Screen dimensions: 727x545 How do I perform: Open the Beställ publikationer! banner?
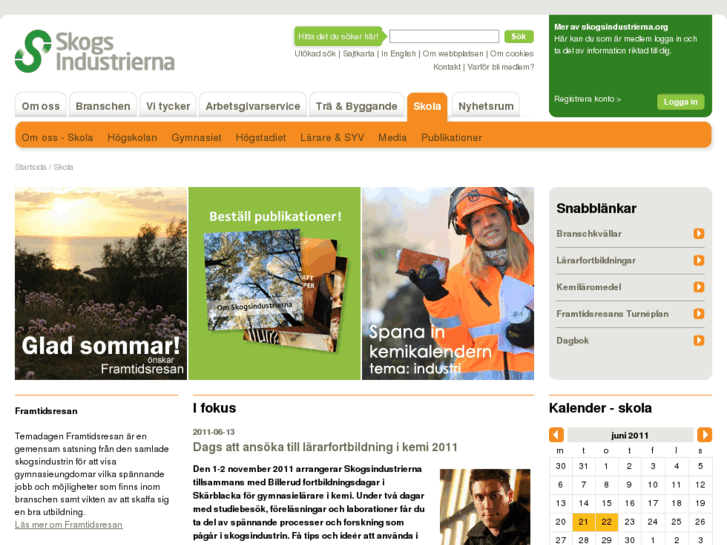[274, 283]
